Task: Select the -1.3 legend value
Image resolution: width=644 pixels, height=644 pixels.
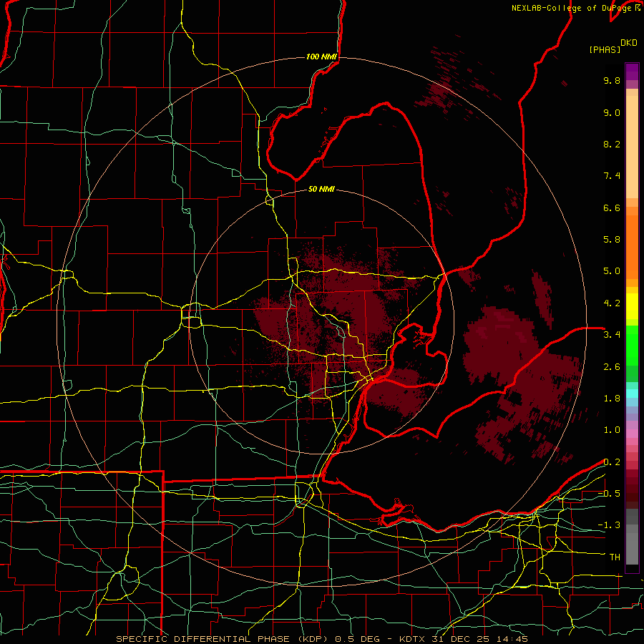Action: [609, 525]
